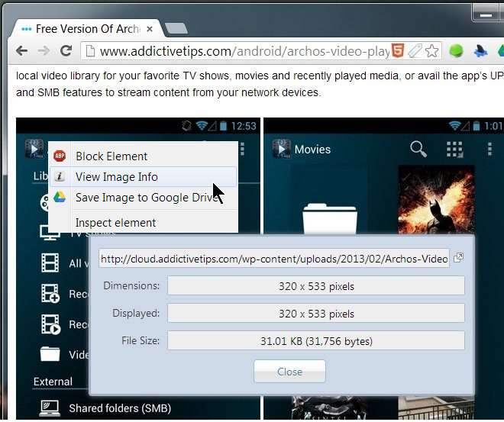Choose Inspect element from context menu
Viewport: 504px width, 422px height.
point(144,223)
